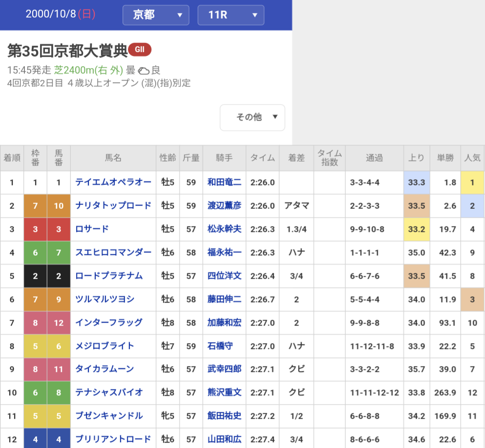Image resolution: width=485 pixels, height=448 pixels.
Task: Open horse ナリタトップロード page
Action: coord(113,206)
